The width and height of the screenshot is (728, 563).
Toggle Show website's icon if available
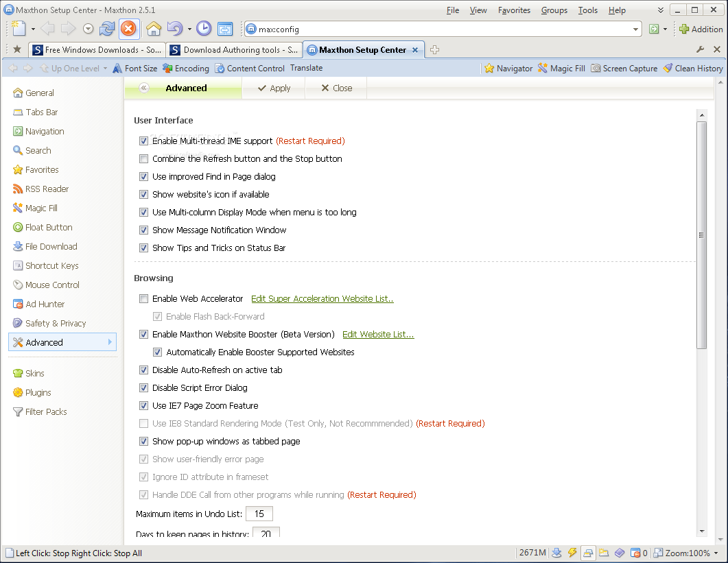point(144,195)
